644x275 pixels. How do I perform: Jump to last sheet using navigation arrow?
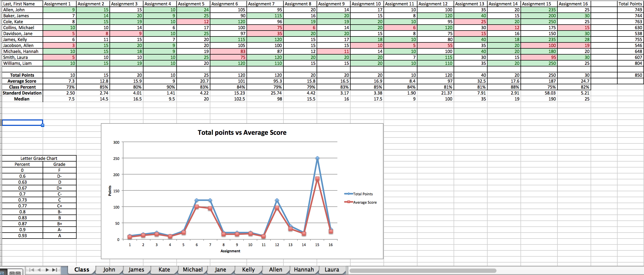[x=55, y=270]
